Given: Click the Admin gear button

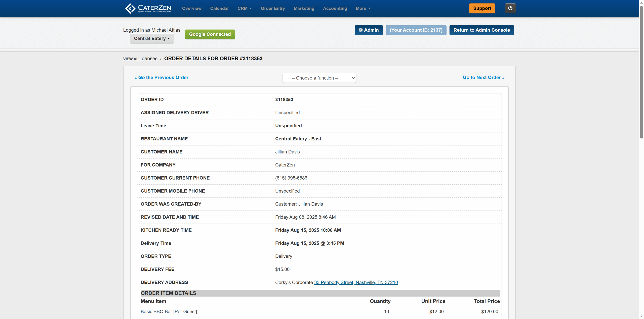Looking at the screenshot, I should (369, 30).
